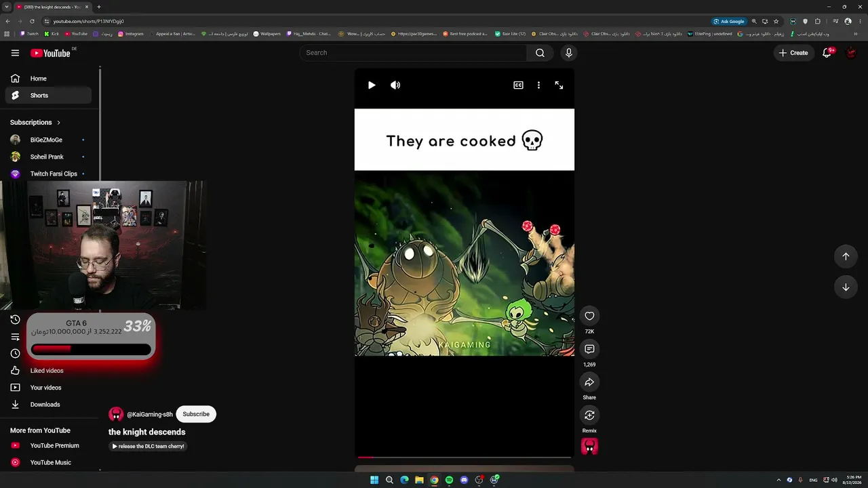Open the Kick bookmark
Image resolution: width=868 pixels, height=488 pixels.
click(x=52, y=34)
